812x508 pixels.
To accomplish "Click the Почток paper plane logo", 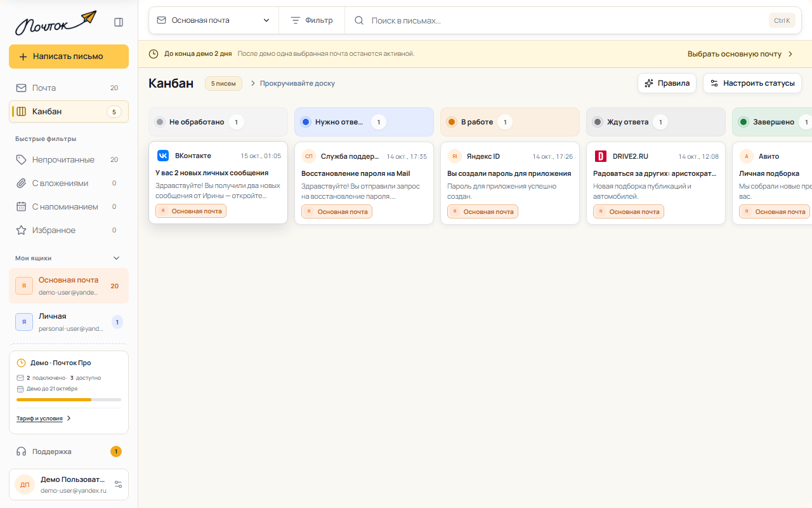I will [56, 23].
